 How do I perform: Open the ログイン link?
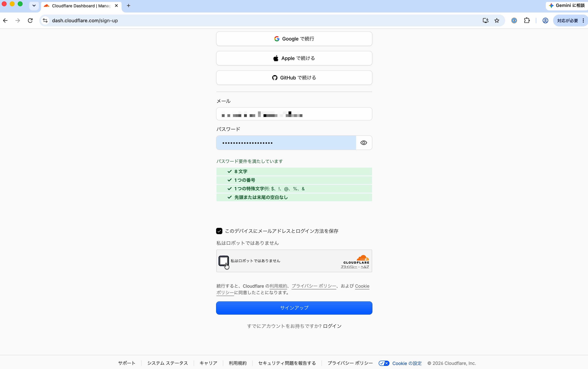click(332, 326)
